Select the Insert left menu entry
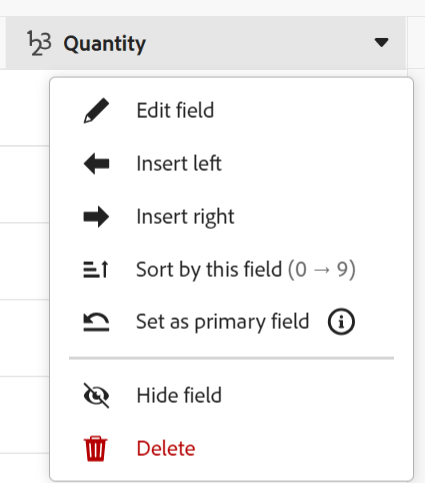 point(179,163)
